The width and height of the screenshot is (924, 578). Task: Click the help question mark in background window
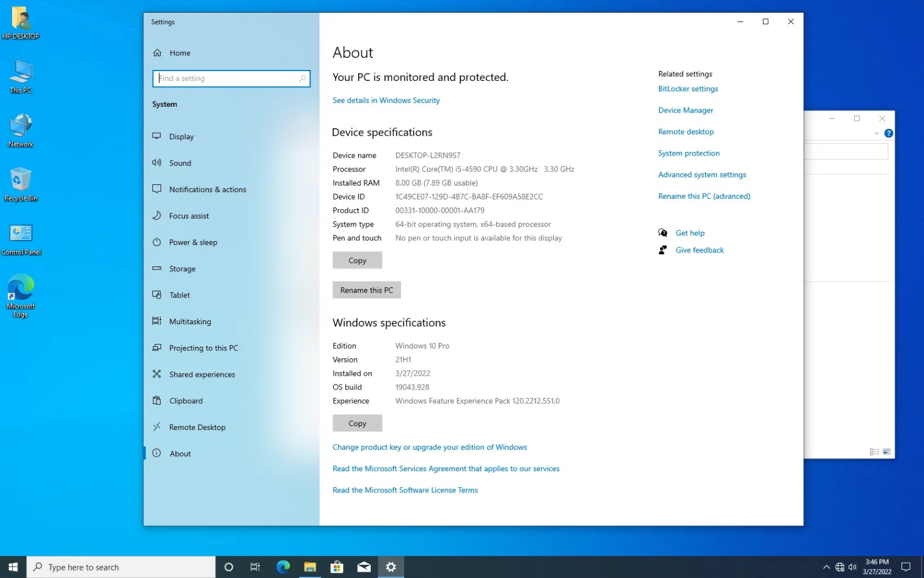coord(889,133)
